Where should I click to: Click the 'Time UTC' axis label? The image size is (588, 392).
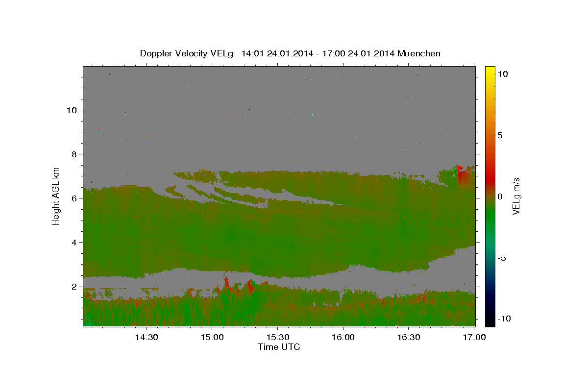[x=279, y=347]
